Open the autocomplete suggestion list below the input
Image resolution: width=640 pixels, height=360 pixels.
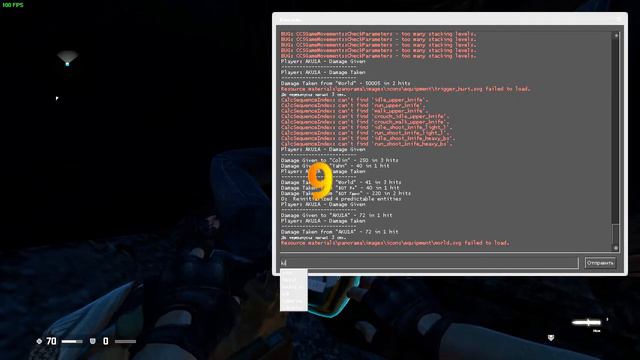[293, 290]
